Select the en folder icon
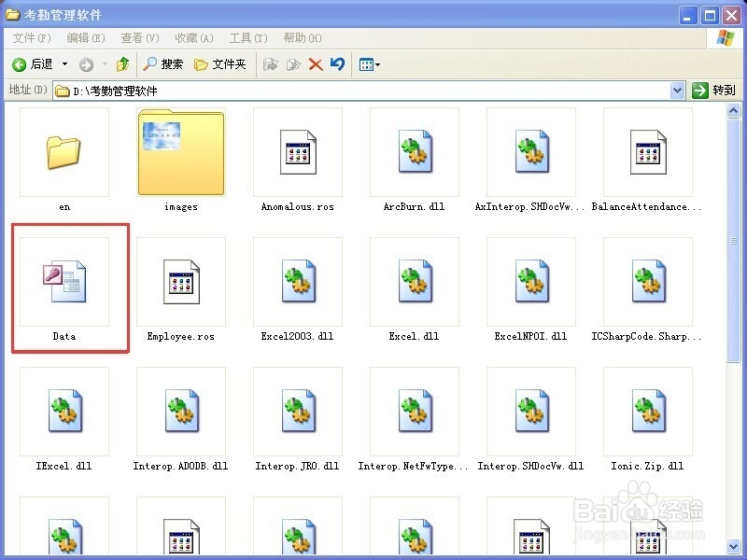 pos(63,152)
